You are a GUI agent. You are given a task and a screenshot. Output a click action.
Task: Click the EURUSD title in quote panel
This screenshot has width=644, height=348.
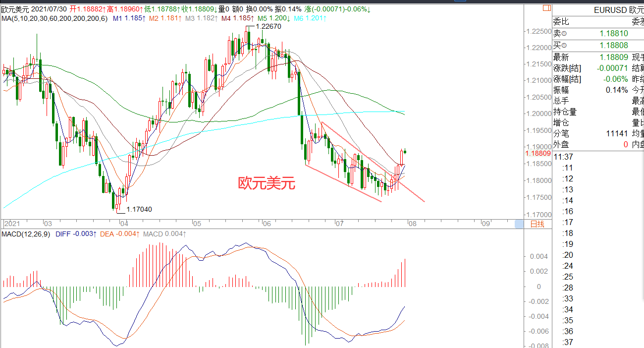tap(611, 10)
